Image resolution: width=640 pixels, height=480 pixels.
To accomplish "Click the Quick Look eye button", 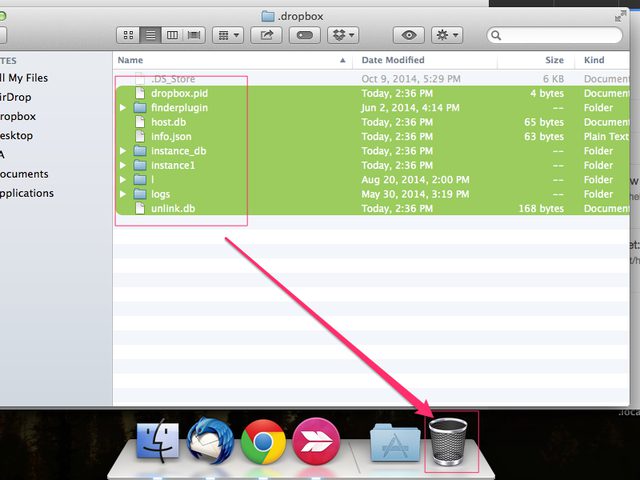I will (408, 35).
